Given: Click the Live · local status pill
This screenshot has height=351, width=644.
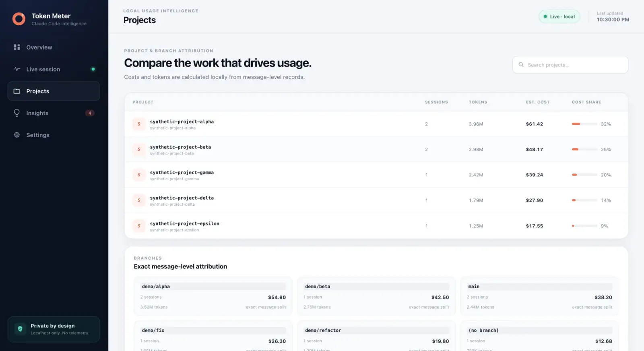Looking at the screenshot, I should 559,17.
